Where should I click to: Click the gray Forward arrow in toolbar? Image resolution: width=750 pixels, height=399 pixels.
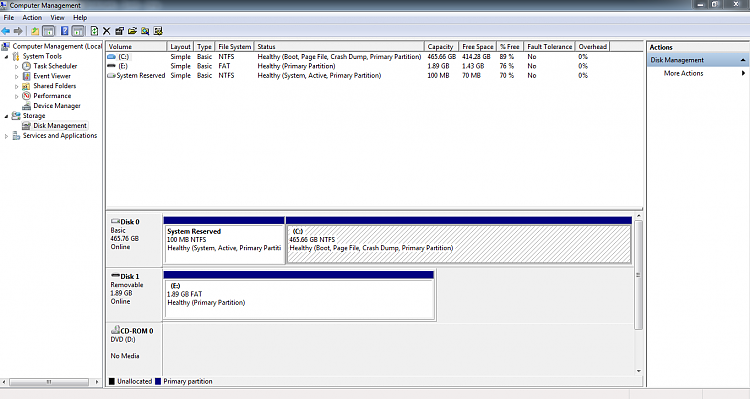[18, 31]
